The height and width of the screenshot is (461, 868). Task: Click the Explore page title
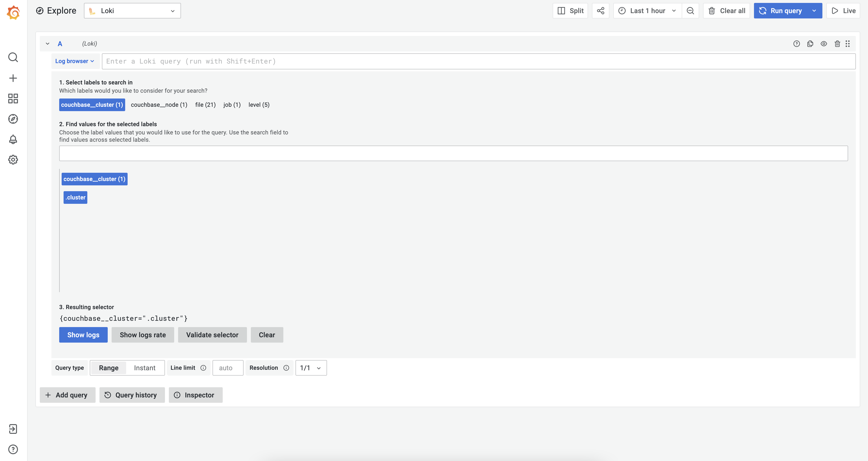62,11
